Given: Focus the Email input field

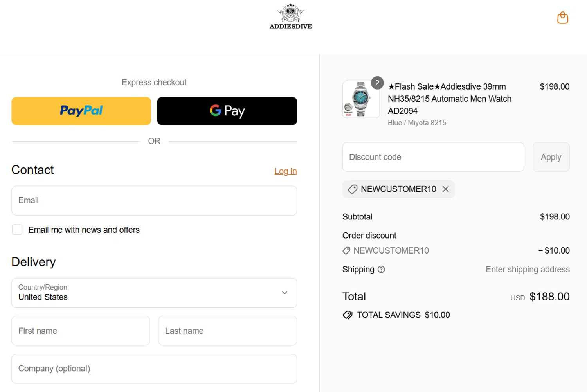Looking at the screenshot, I should coord(154,200).
